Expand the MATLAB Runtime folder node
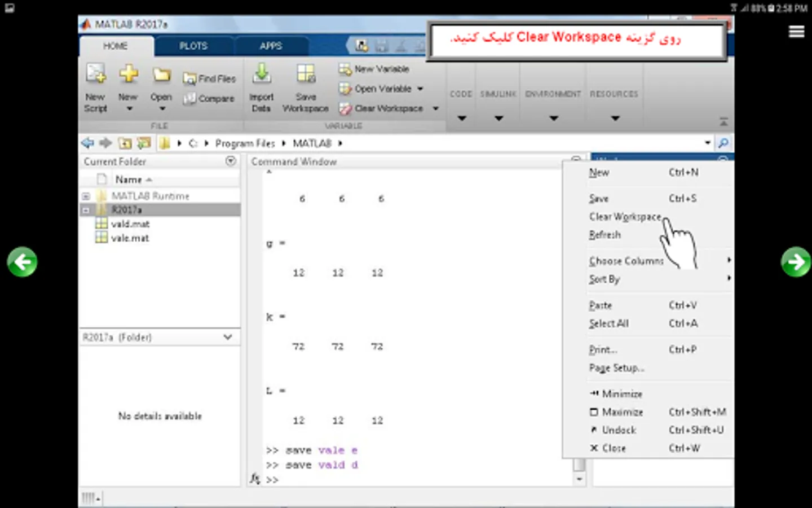812x508 pixels. click(86, 196)
